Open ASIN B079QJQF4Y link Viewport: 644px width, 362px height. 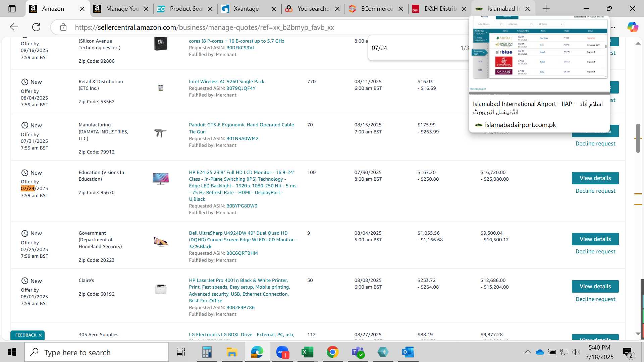[x=241, y=88]
